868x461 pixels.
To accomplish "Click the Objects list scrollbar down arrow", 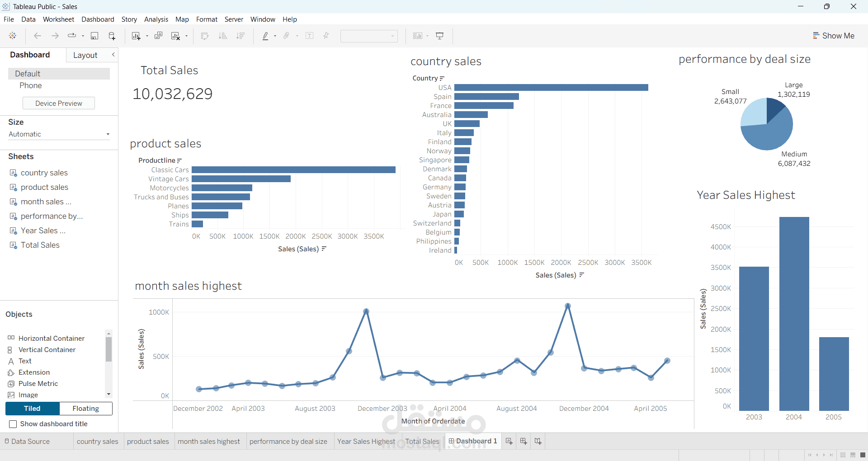I will pos(108,394).
